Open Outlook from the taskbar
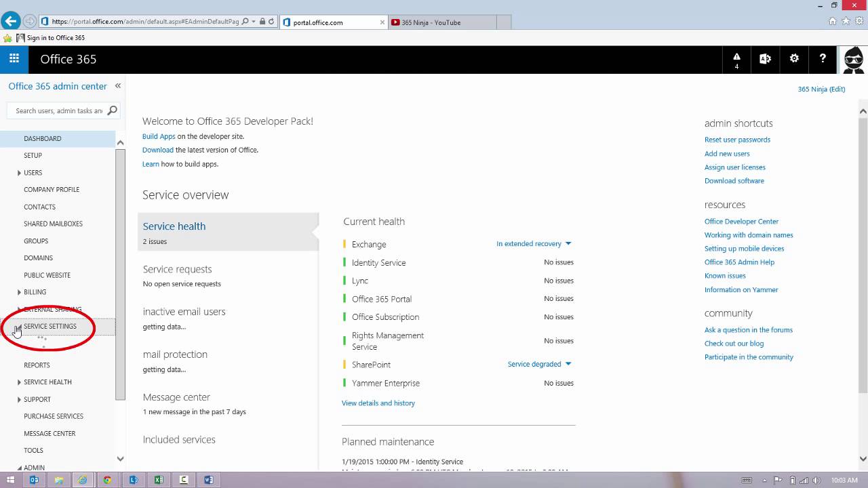The image size is (868, 488). coord(34,480)
